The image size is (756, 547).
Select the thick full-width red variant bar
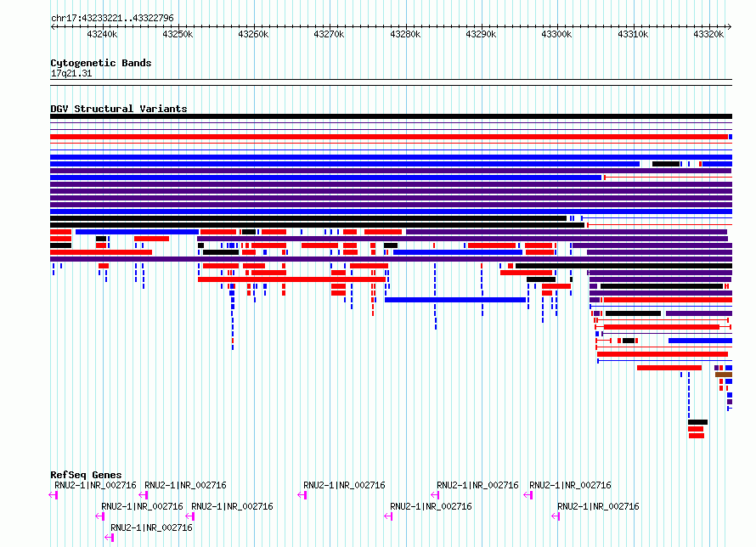(x=389, y=137)
